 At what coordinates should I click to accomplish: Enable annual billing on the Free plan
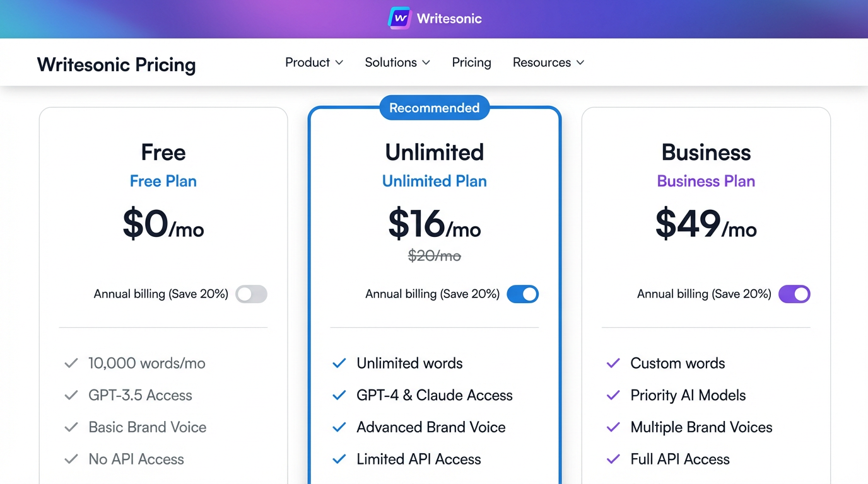pos(251,294)
